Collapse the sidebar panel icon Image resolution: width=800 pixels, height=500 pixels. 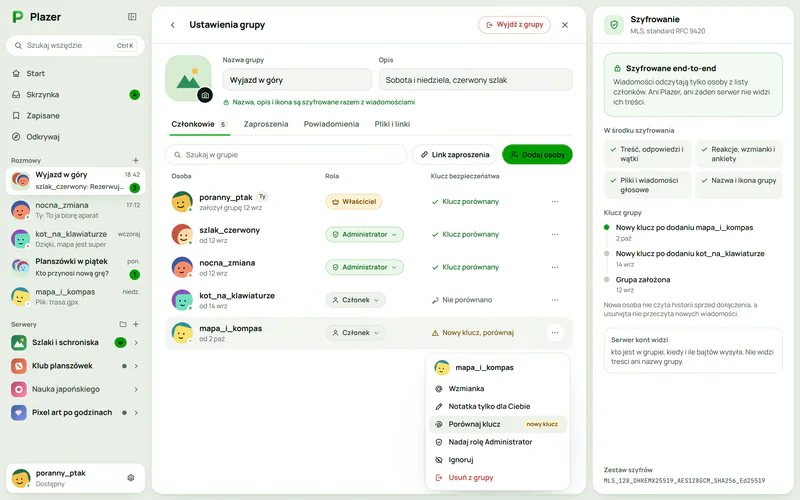click(x=132, y=17)
